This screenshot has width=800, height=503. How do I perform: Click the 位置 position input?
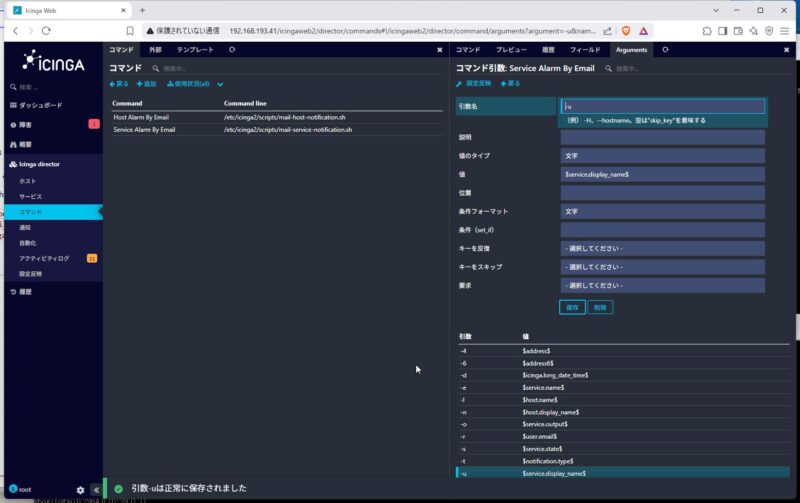(x=663, y=193)
